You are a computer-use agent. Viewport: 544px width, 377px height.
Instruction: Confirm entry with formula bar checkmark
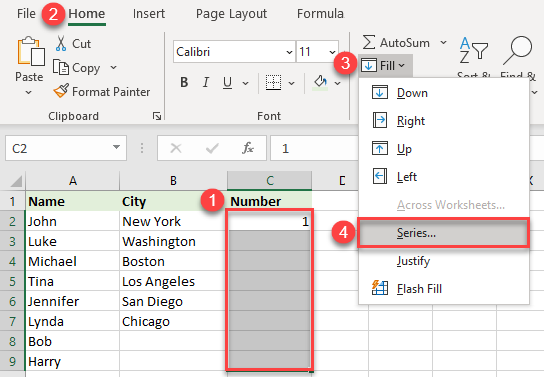tap(212, 148)
